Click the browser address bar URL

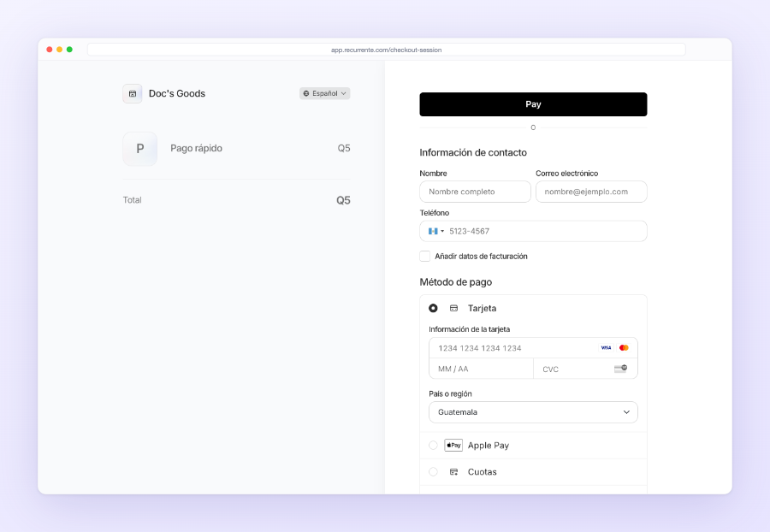pos(387,50)
